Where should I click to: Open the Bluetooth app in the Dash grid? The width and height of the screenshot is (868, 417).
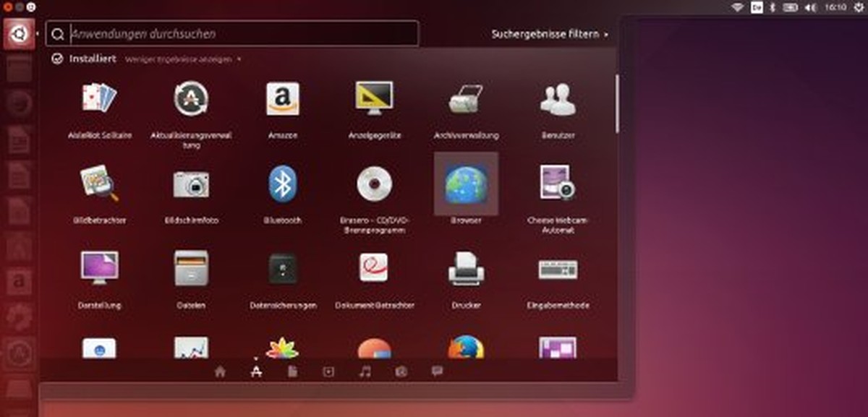(x=282, y=184)
